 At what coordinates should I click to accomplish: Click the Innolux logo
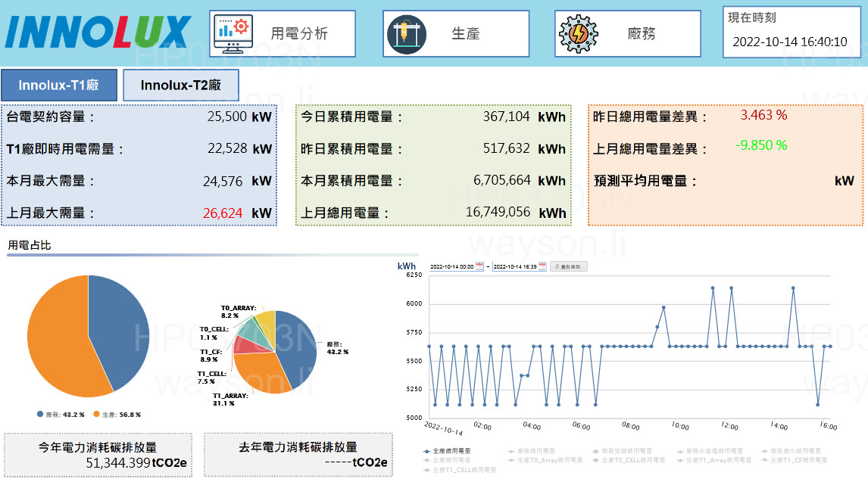98,32
